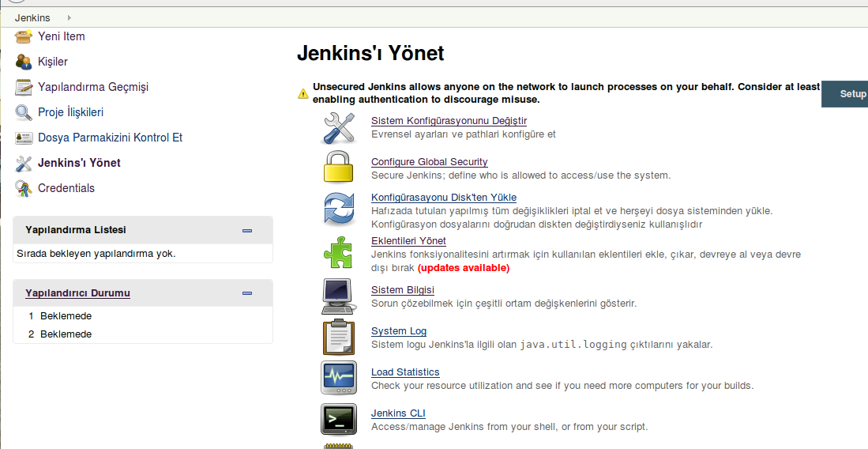This screenshot has width=868, height=449.
Task: Click the Yapılandırma Geçmişi notepad icon
Action: point(24,87)
